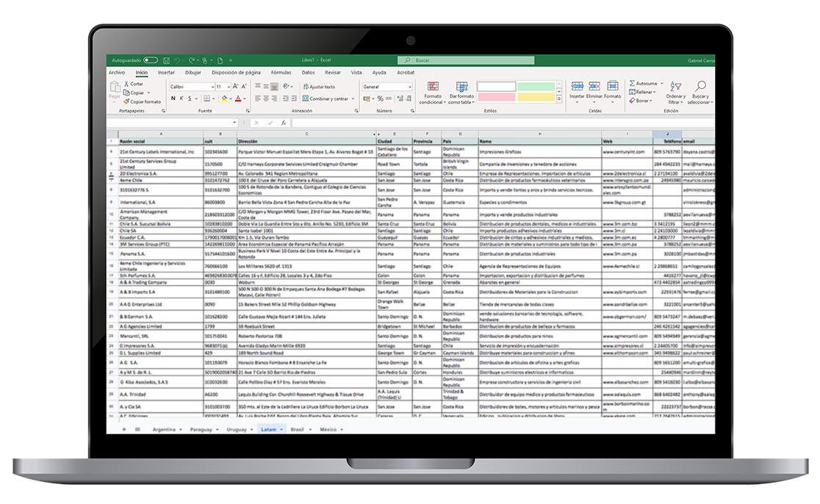Image resolution: width=820 pixels, height=504 pixels.
Task: Click the Ordenar y filtrar icon
Action: pos(675,87)
